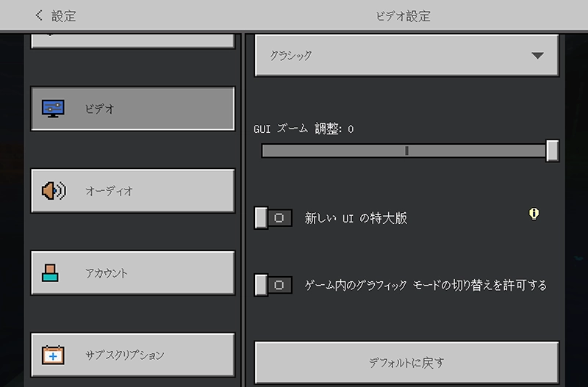Image resolution: width=588 pixels, height=387 pixels.
Task: Click the 設定 text in the header
Action: 63,15
